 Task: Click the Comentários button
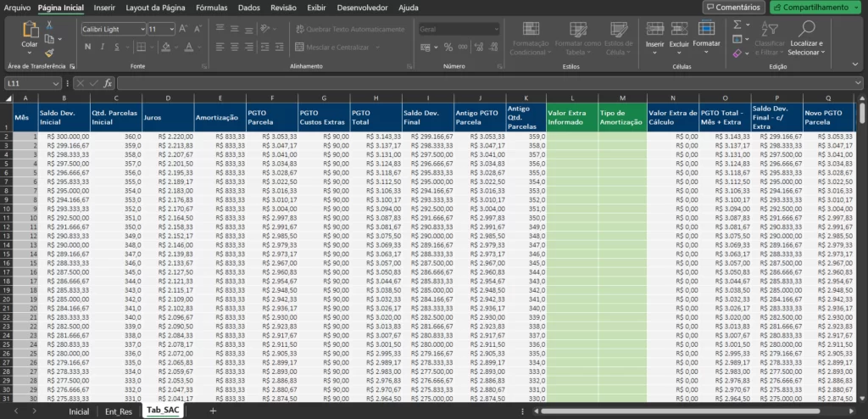tap(734, 7)
